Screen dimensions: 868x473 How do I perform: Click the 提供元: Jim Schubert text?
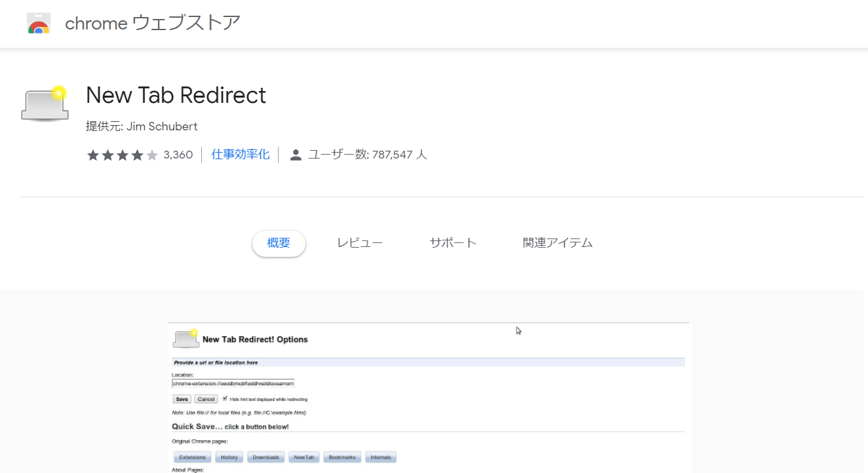pos(142,126)
